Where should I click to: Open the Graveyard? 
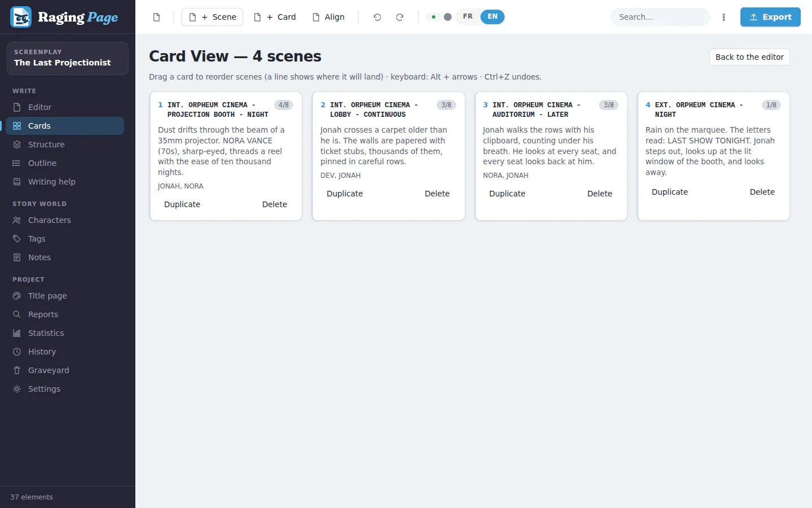pyautogui.click(x=65, y=370)
